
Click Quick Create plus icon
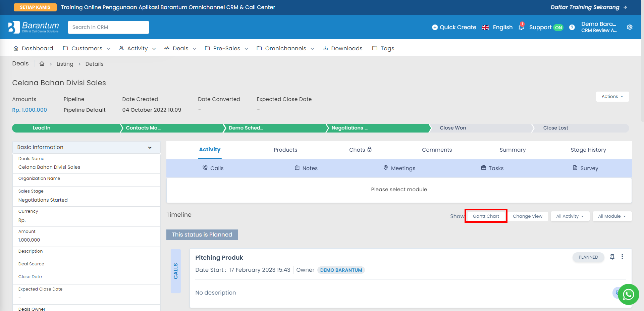(x=435, y=27)
